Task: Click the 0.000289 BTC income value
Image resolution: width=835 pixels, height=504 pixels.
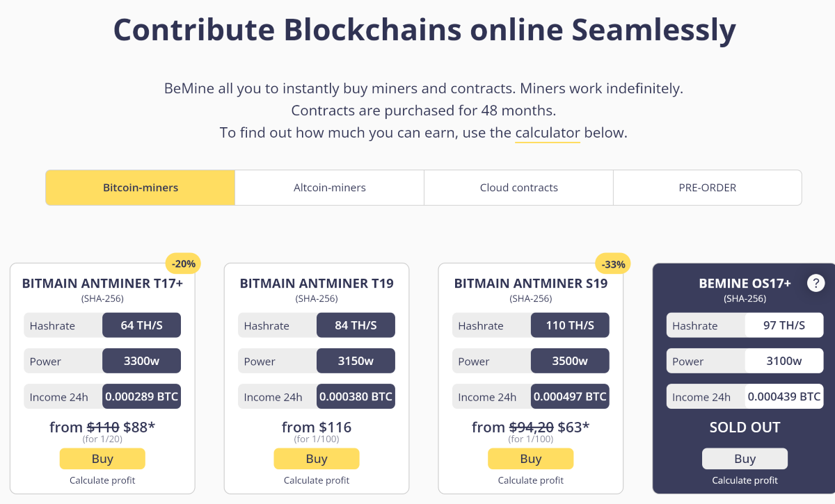Action: (142, 397)
